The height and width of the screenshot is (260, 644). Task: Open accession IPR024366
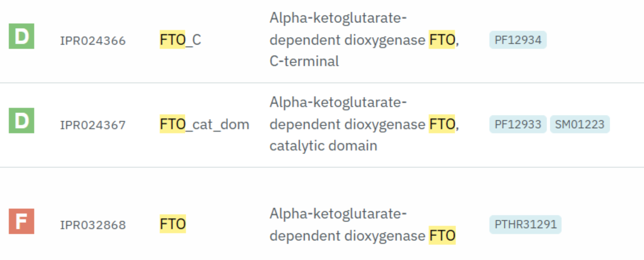tap(93, 41)
